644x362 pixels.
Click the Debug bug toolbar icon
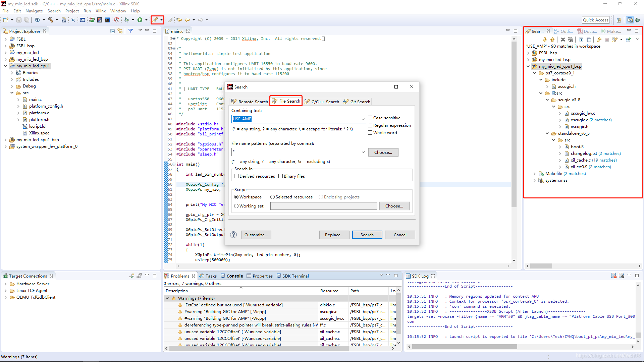click(x=127, y=20)
